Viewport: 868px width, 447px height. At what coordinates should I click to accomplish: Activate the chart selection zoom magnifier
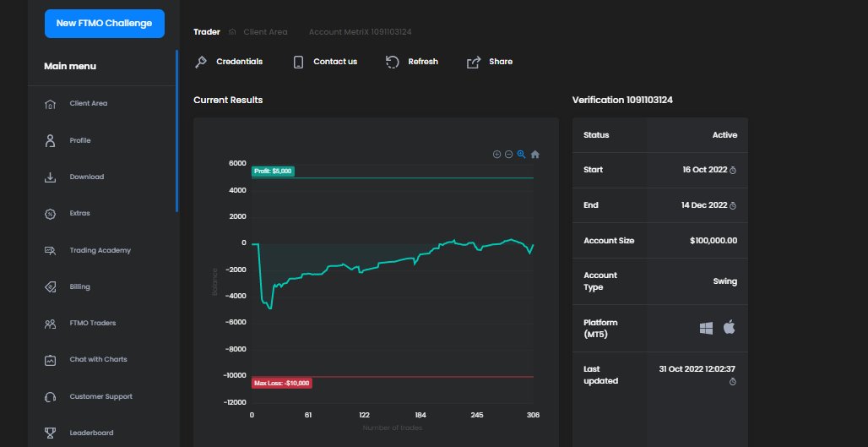(x=522, y=155)
